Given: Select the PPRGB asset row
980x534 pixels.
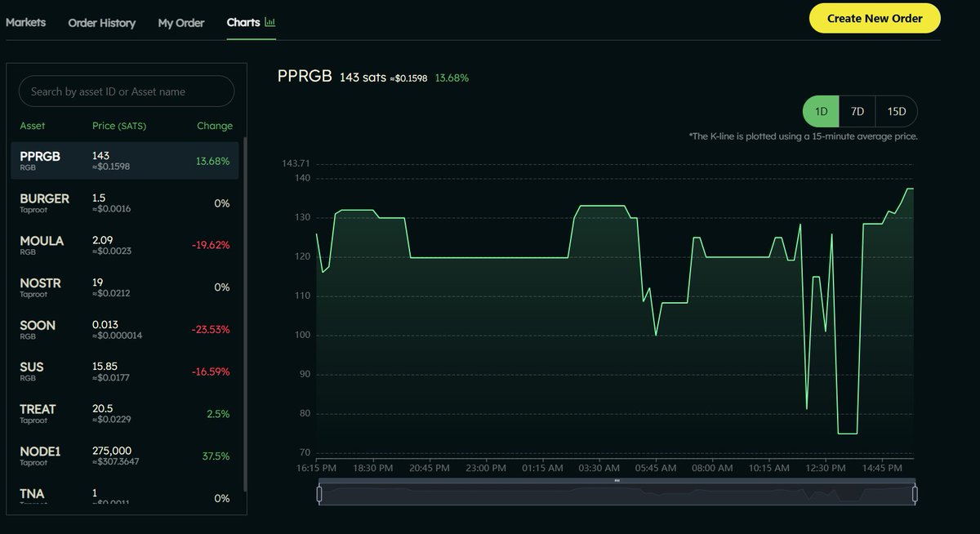Looking at the screenshot, I should coord(125,161).
